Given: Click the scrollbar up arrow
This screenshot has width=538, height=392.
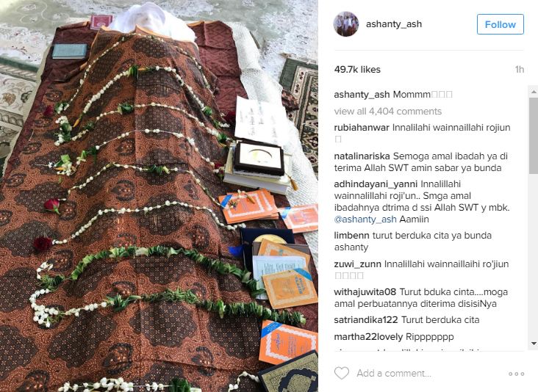Looking at the screenshot, I should (534, 92).
